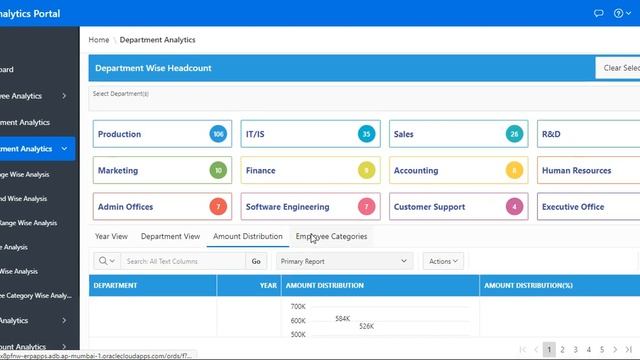This screenshot has height=360, width=640.
Task: Go to next page arrow
Action: click(615, 349)
